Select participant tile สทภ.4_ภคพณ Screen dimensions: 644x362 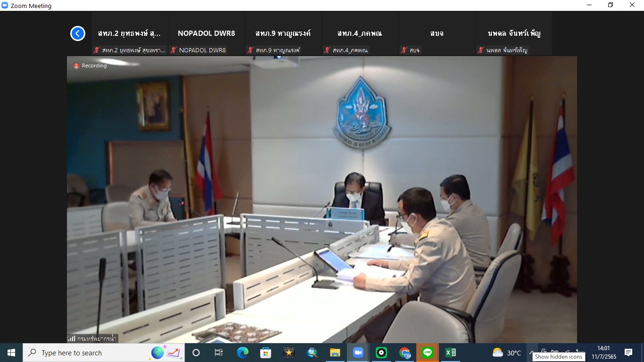click(x=360, y=34)
